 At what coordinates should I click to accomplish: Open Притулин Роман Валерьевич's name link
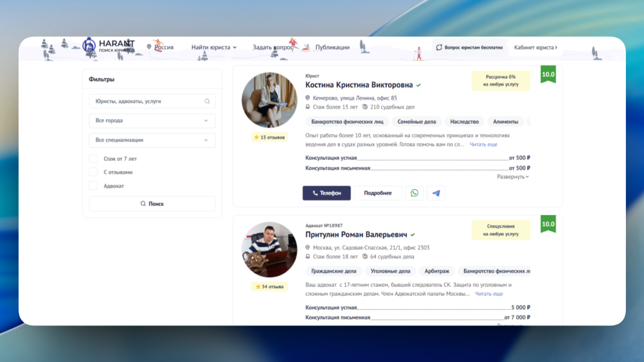[x=356, y=234]
